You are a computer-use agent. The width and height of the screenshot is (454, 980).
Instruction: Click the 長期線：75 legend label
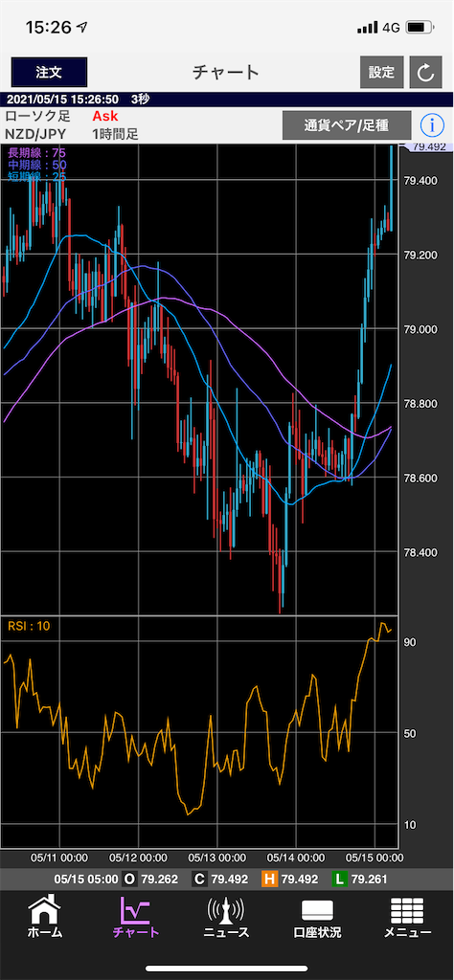[x=37, y=152]
